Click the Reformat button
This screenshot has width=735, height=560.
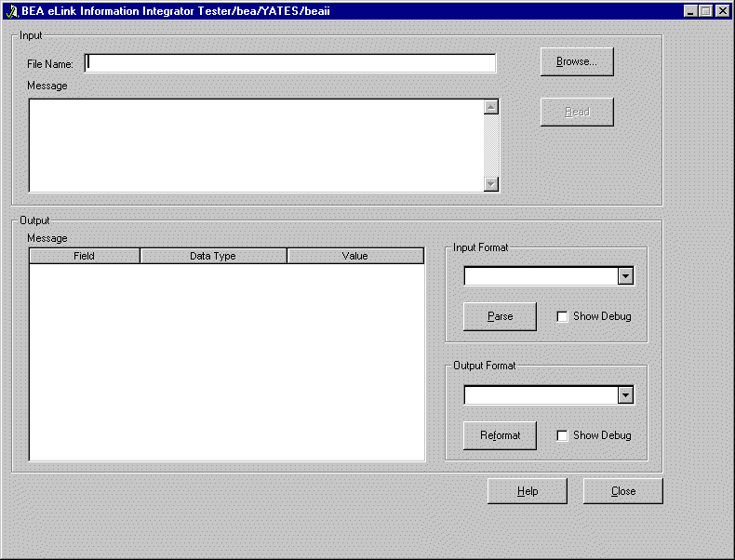500,435
